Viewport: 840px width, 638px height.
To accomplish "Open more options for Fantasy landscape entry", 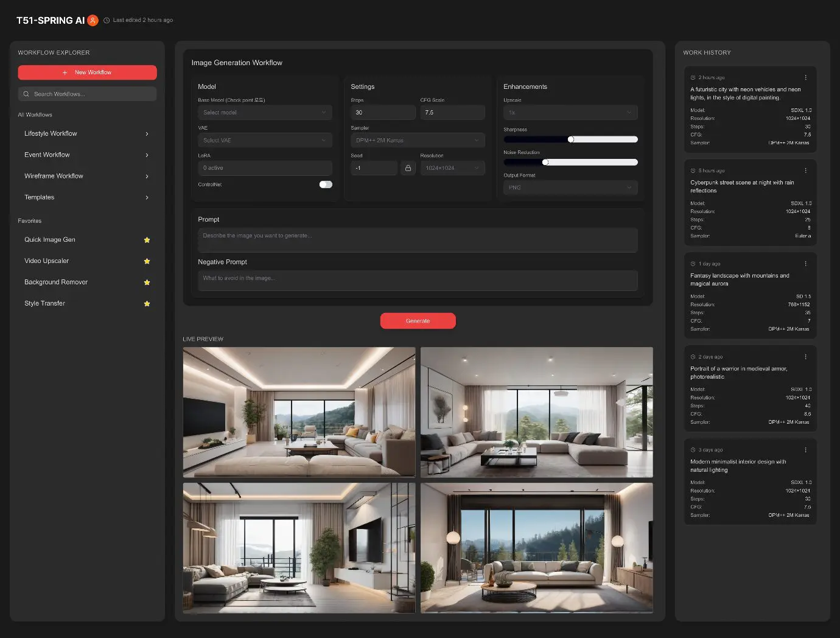I will (x=805, y=264).
